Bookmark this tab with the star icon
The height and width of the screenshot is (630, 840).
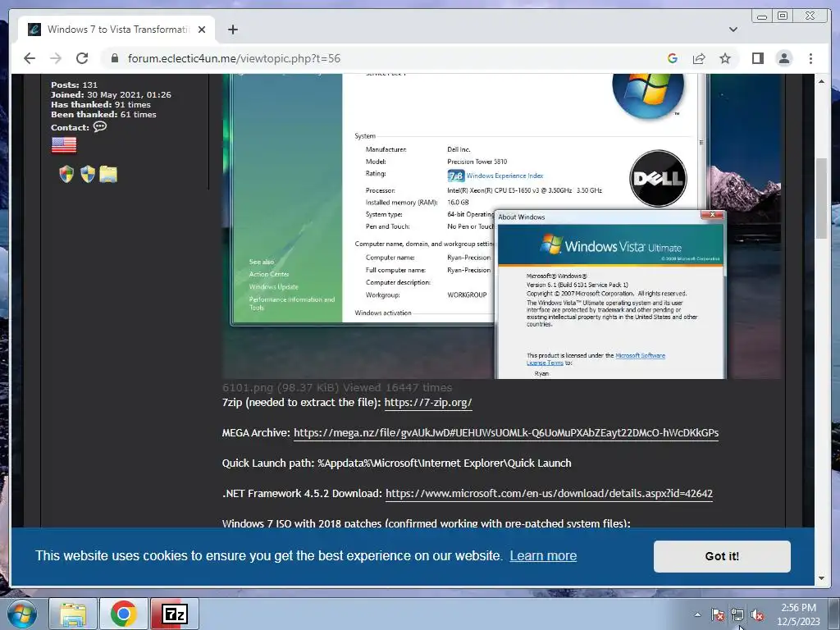[x=725, y=58]
